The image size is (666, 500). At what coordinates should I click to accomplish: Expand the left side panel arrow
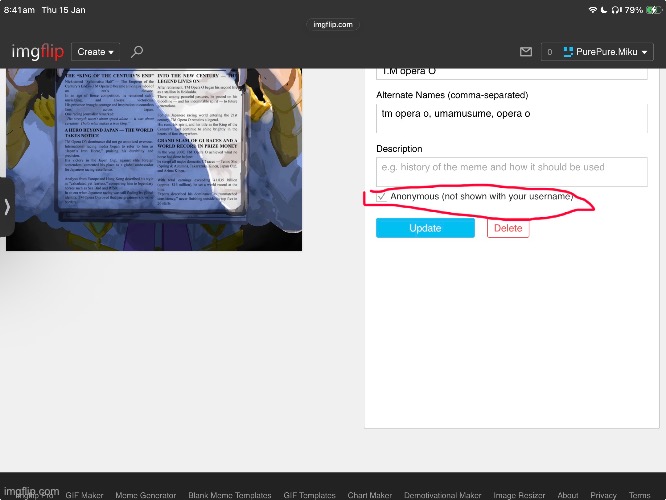click(x=7, y=207)
